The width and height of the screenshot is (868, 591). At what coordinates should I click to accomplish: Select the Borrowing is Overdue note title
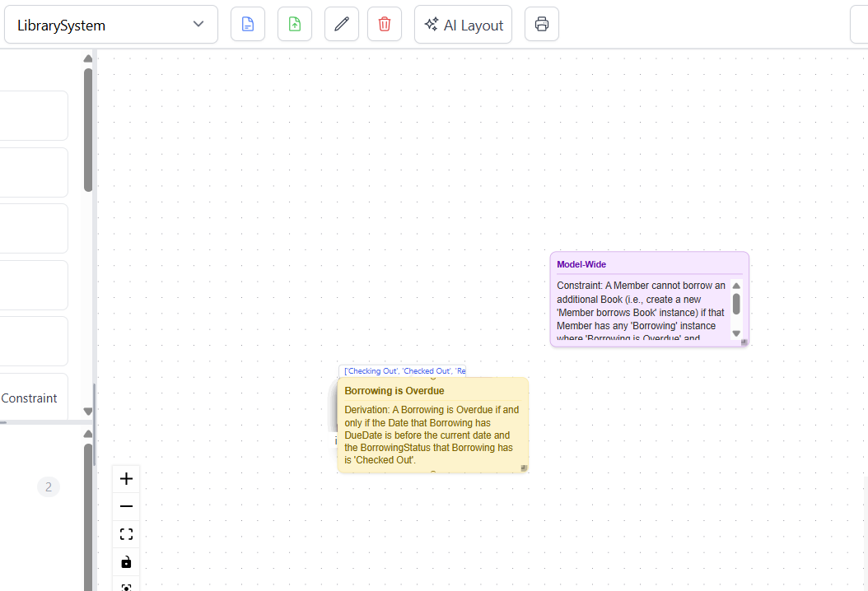pos(394,391)
